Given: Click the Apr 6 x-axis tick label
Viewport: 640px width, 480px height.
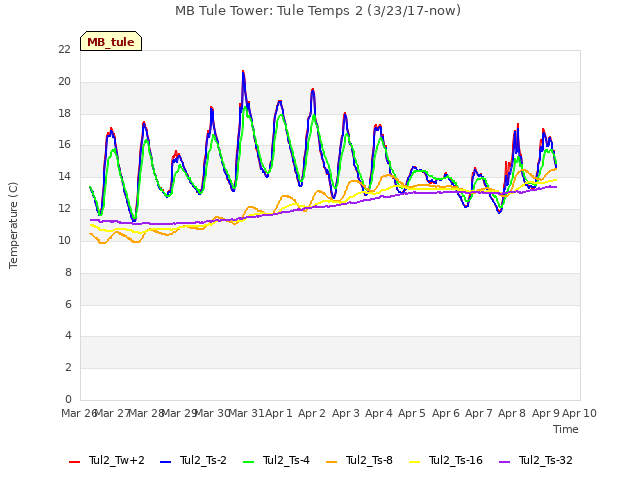Looking at the screenshot, I should pos(445,413).
